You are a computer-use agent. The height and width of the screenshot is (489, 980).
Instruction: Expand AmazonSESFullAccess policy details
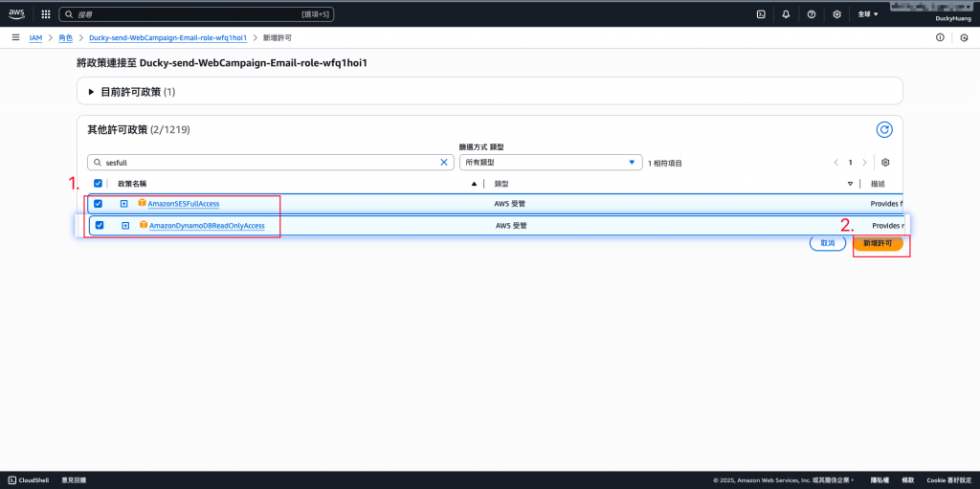pos(123,203)
